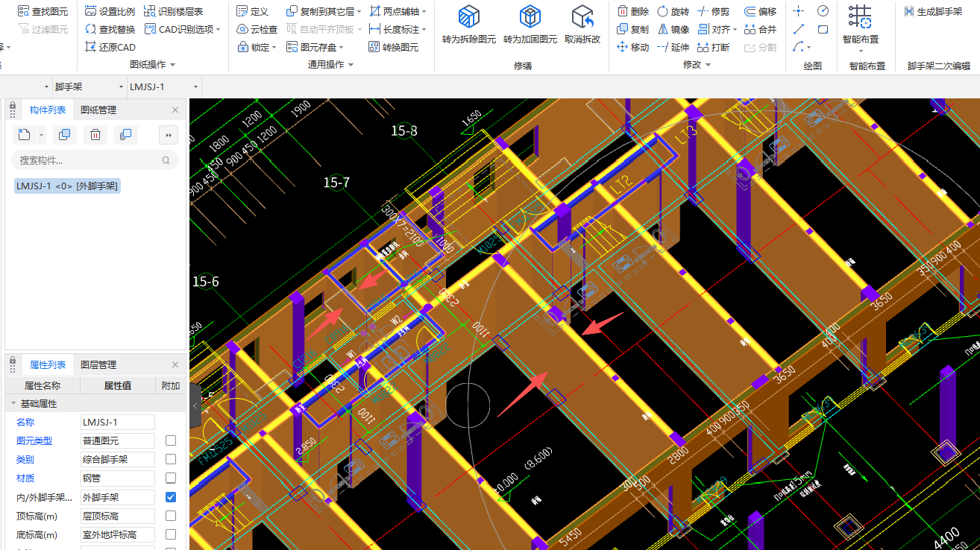The width and height of the screenshot is (980, 550).
Task: Run 识别楼层表 floor table recognition
Action: pos(174,11)
